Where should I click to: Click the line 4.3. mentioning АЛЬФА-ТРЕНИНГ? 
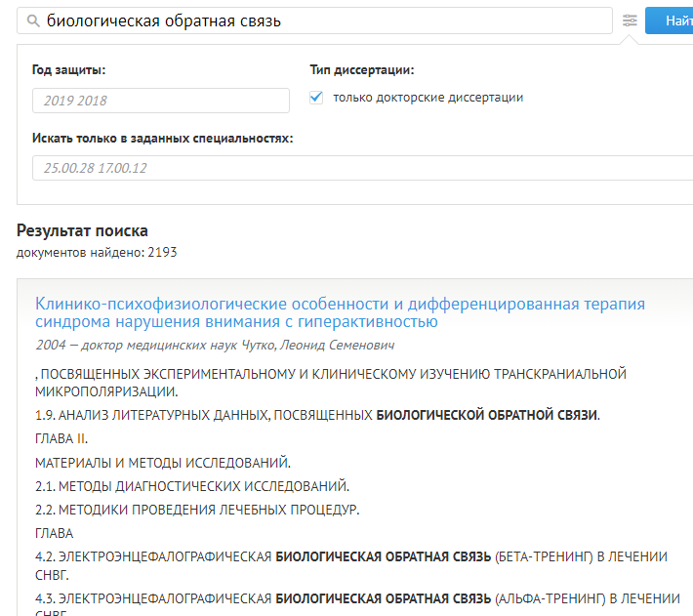357,604
